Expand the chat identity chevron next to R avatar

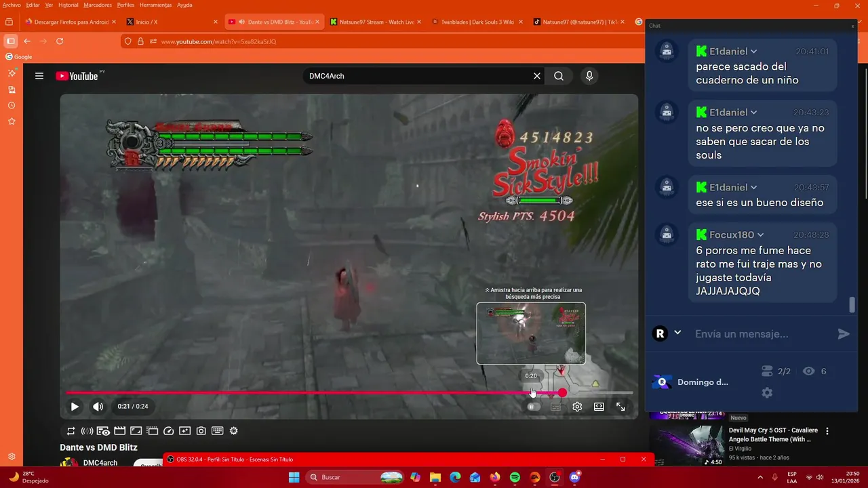[x=677, y=333]
